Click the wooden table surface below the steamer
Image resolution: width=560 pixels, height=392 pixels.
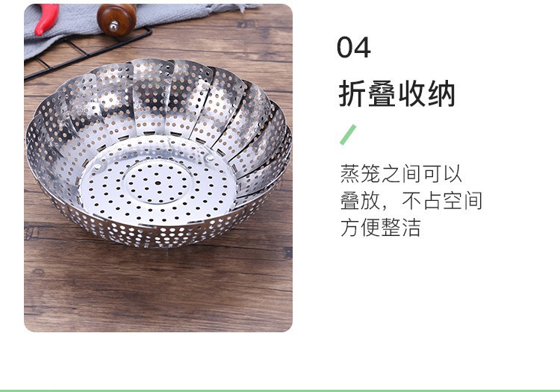coord(158,289)
